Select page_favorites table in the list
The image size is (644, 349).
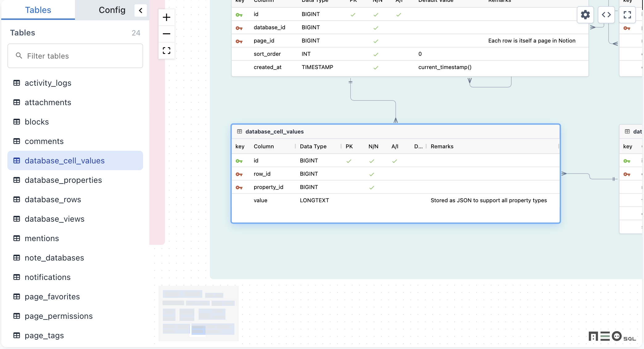75,297
